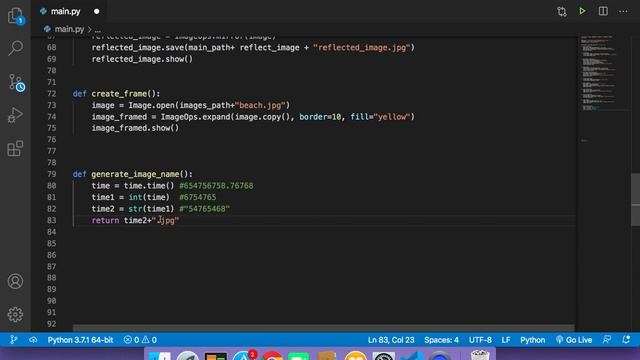Open Visual Studio Code icon in Dock
Viewport: 640px width, 360px height.
pyautogui.click(x=412, y=357)
